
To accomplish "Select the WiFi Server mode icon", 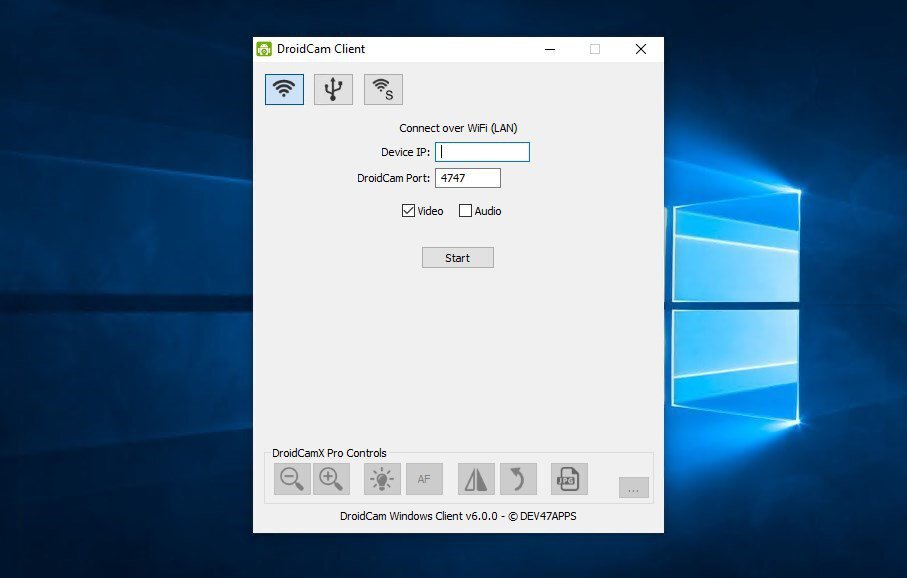I will coord(383,89).
